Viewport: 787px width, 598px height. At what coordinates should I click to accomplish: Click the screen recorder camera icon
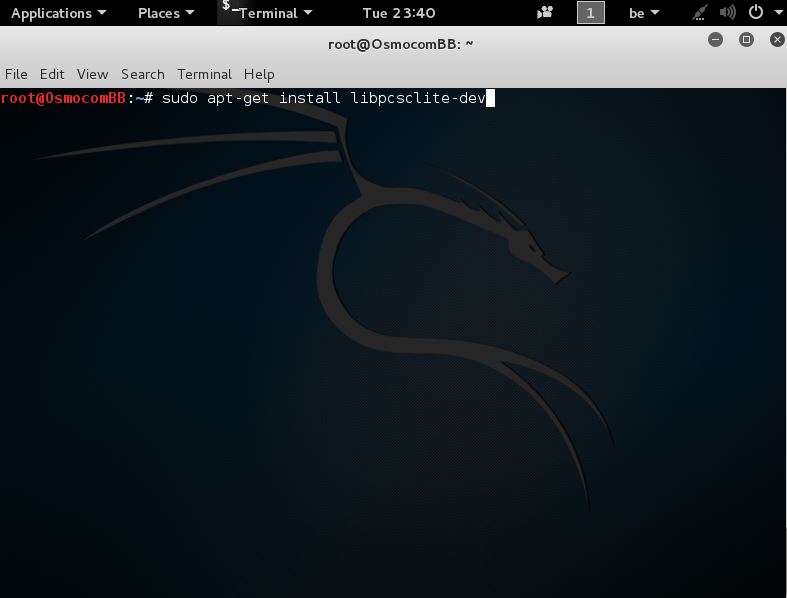545,13
